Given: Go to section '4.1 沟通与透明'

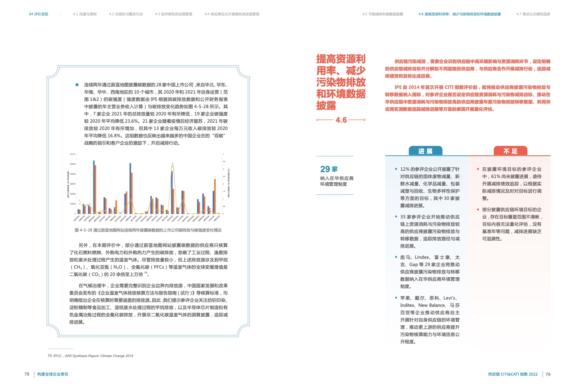Looking at the screenshot, I should 84,14.
